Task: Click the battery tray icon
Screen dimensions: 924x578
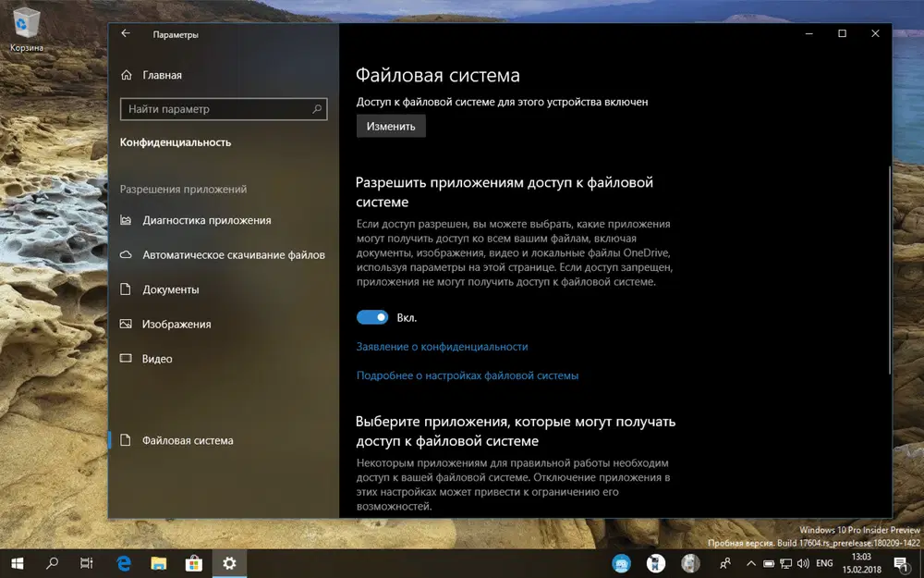Action: (769, 563)
